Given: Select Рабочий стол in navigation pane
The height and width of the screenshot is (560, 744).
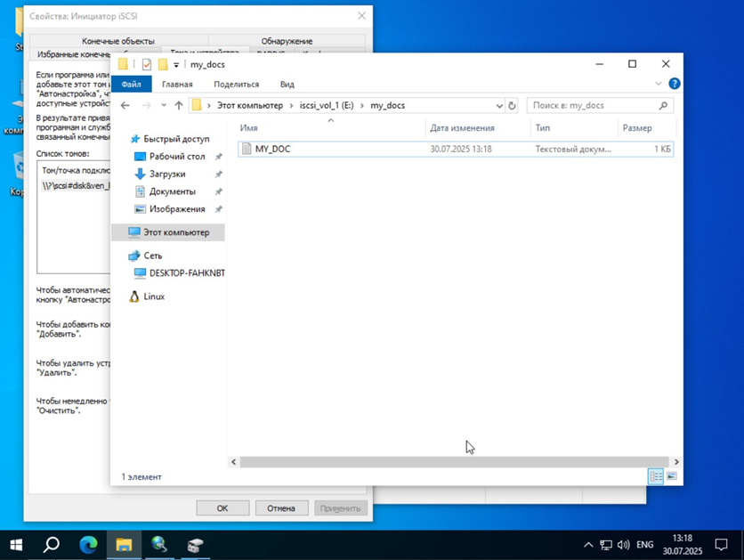Looking at the screenshot, I should tap(176, 157).
